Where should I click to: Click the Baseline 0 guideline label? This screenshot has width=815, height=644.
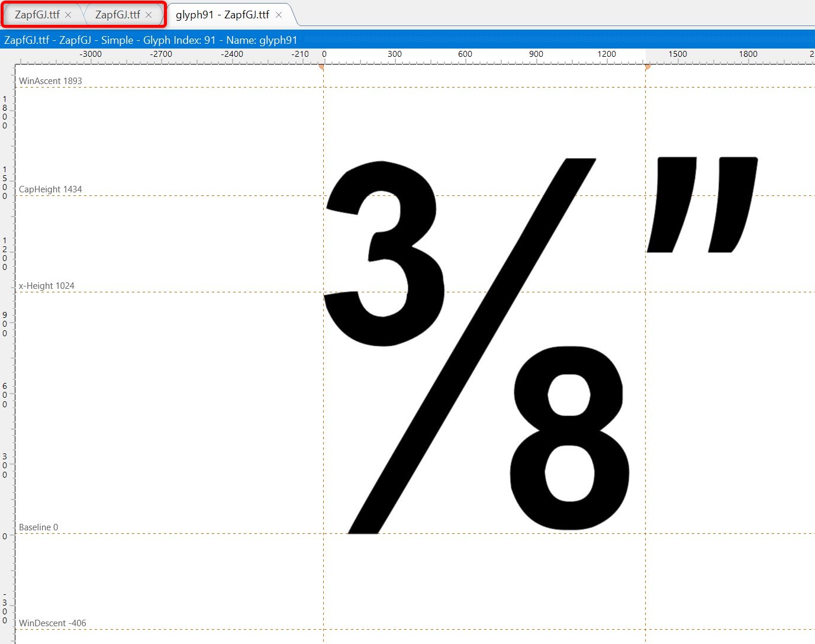point(38,527)
